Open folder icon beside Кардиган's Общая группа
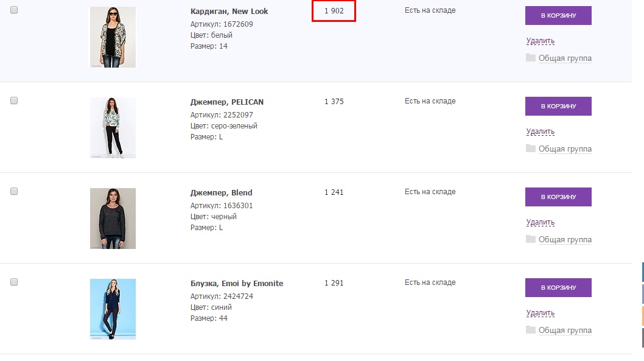 click(530, 58)
